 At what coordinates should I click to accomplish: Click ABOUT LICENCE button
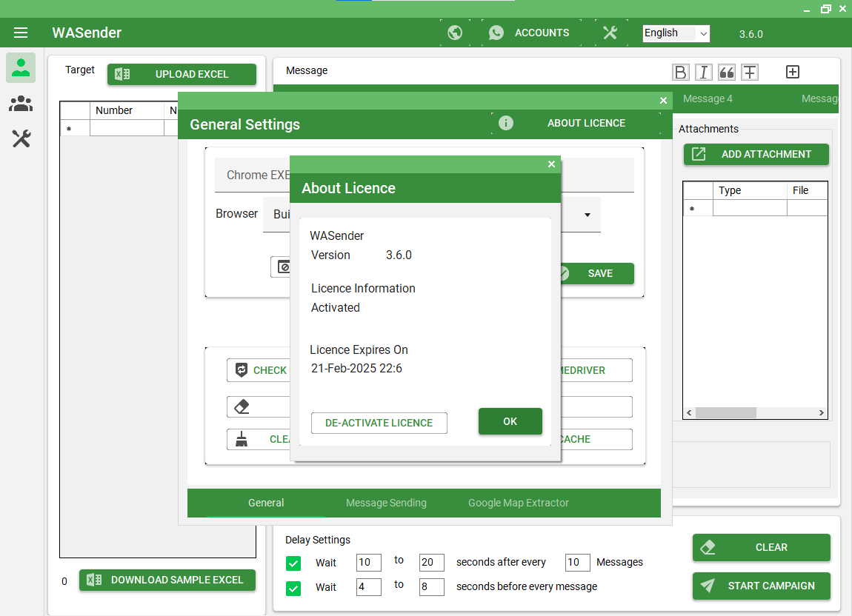576,124
